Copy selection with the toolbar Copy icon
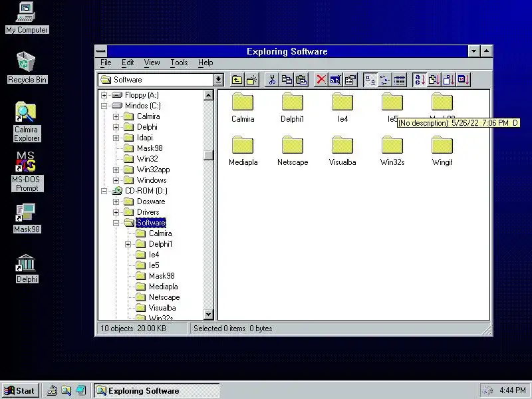 tap(287, 80)
